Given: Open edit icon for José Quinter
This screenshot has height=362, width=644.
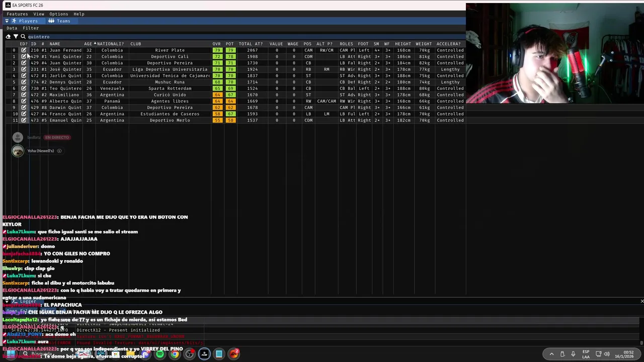Looking at the screenshot, I should pyautogui.click(x=24, y=69).
